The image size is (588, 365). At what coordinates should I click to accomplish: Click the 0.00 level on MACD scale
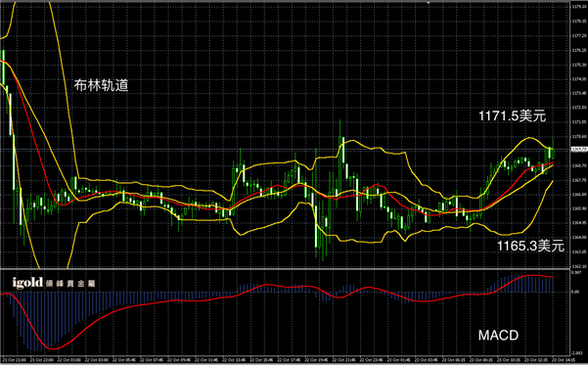[x=575, y=292]
